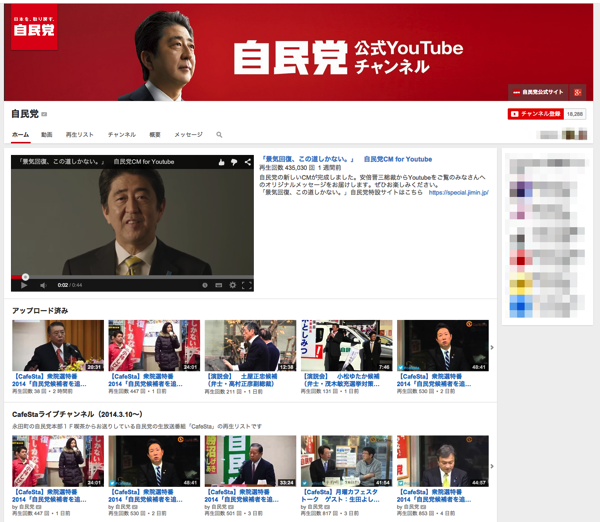Screen dimensions: 600x522
Task: Click the thumbs down icon on the video
Action: click(234, 162)
